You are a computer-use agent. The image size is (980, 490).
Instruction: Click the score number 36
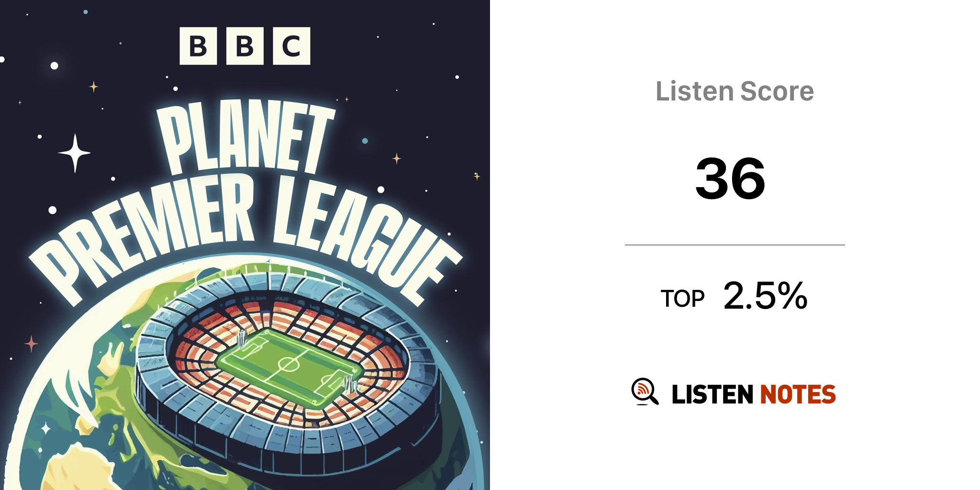point(730,178)
